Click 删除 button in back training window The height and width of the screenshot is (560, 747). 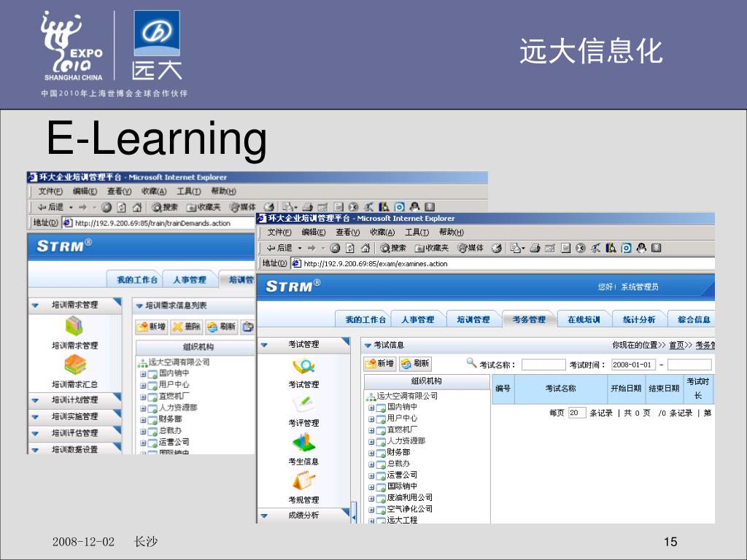pyautogui.click(x=187, y=327)
